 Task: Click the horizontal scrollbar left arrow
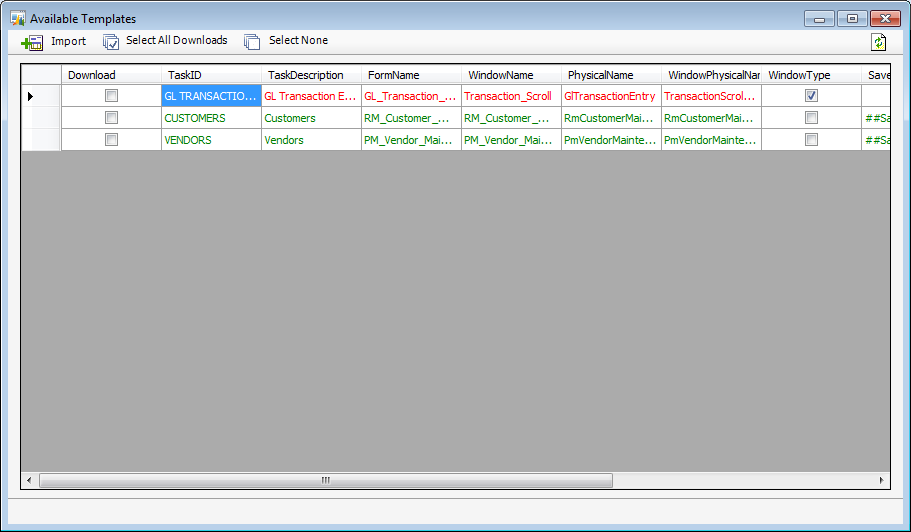point(30,480)
